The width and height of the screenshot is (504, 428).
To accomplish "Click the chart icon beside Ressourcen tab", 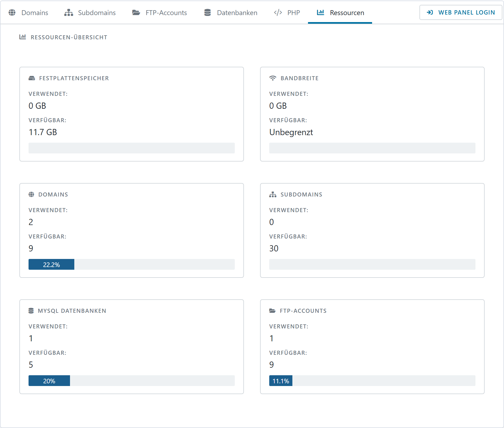I will point(320,12).
